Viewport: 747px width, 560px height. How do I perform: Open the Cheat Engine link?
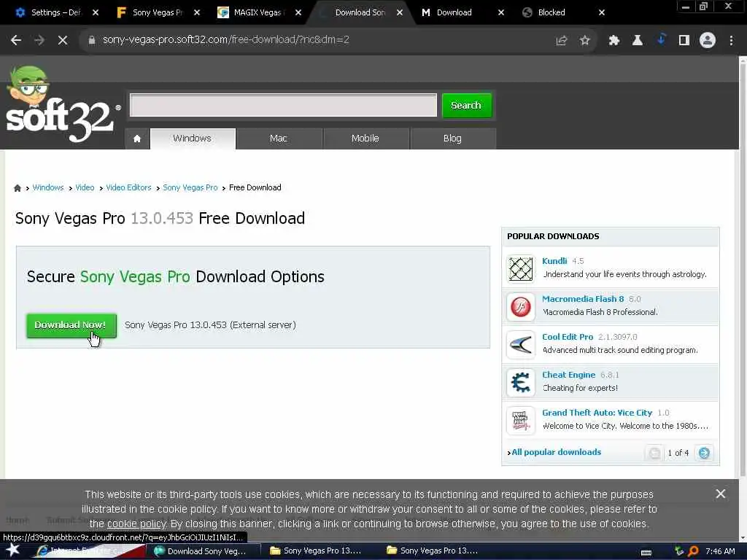pos(569,375)
